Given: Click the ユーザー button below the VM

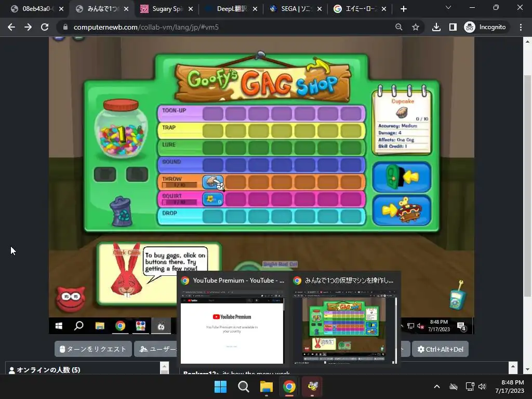Looking at the screenshot, I should [x=156, y=349].
